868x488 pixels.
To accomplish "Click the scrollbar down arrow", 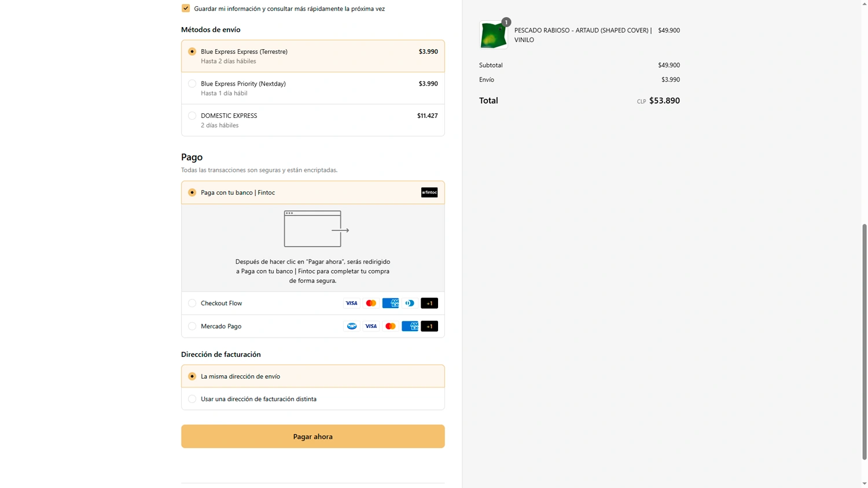I will [x=865, y=483].
